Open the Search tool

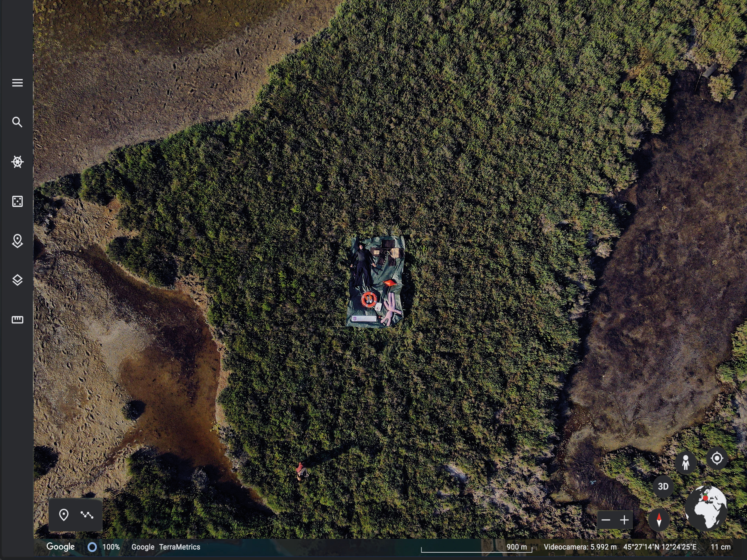[x=17, y=122]
